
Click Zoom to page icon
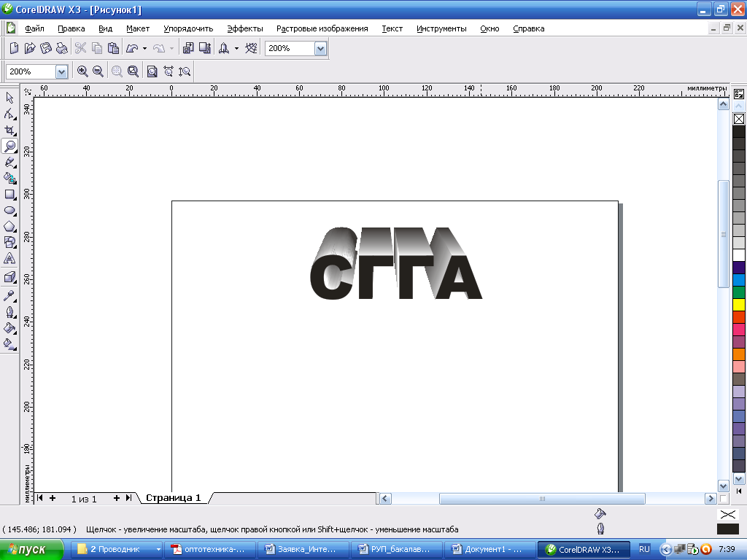point(152,71)
